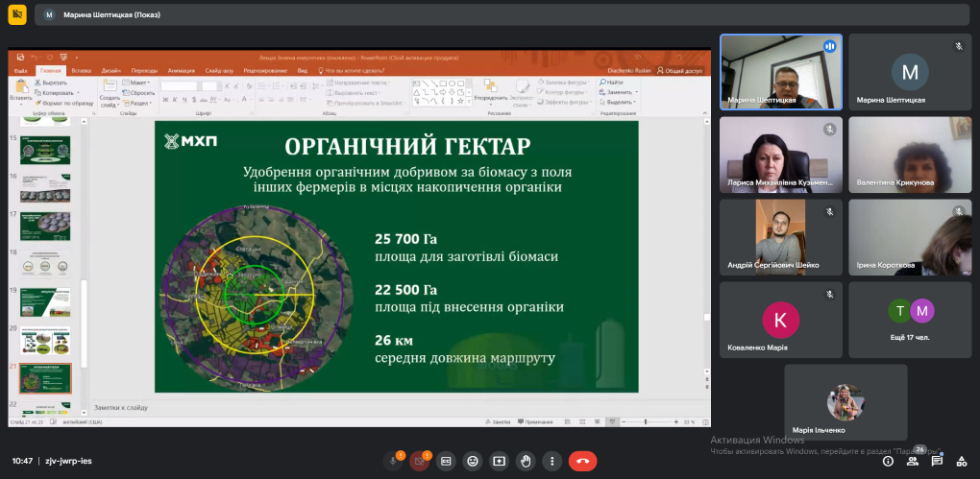Select slide 15 thumbnail
The width and height of the screenshot is (980, 479).
point(45,150)
